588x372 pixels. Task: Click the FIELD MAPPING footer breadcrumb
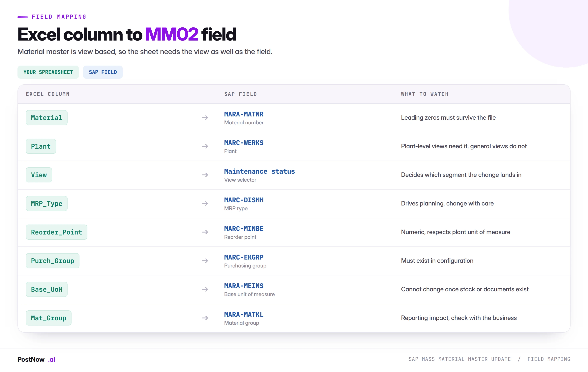pos(549,359)
